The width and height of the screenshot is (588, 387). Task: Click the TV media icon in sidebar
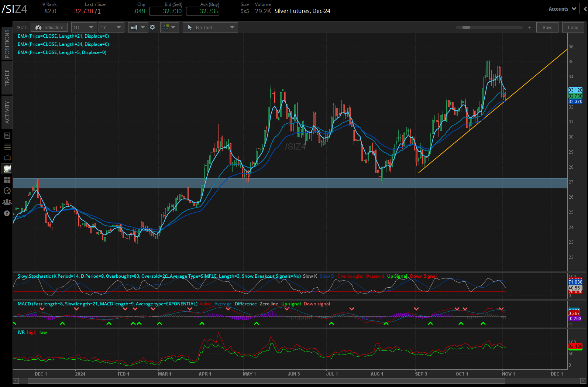pyautogui.click(x=7, y=158)
